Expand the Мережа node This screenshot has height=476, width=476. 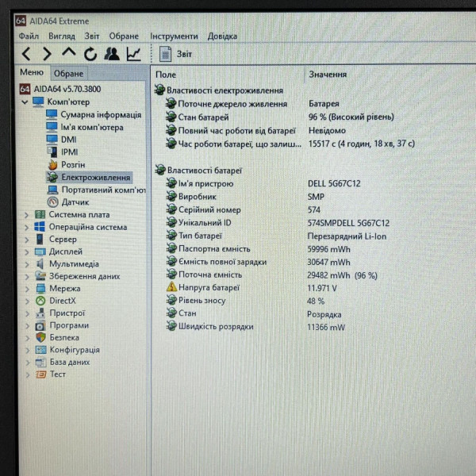point(27,289)
